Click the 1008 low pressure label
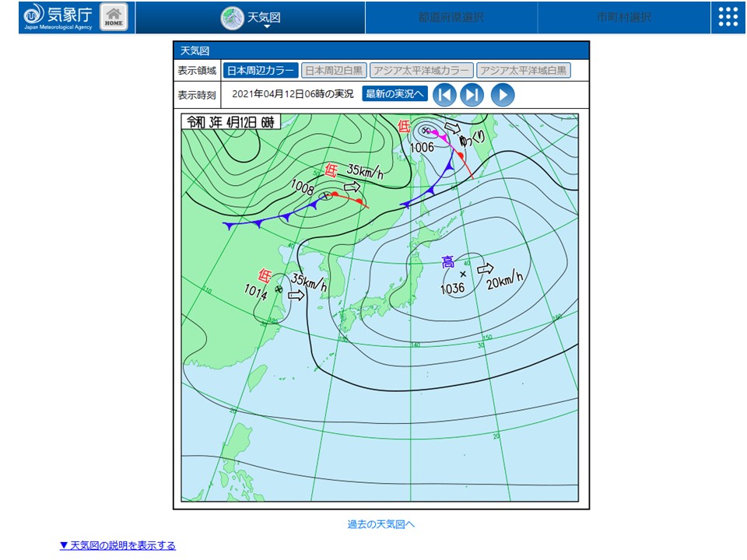 (303, 187)
